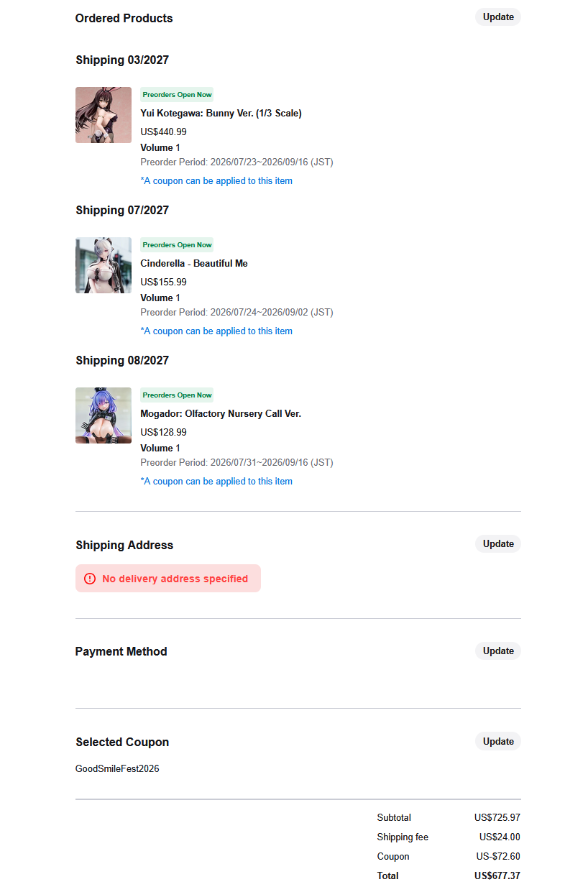Viewport: 588px width, 887px height.
Task: Click the Preorders Open Now badge for Cinderella
Action: [x=177, y=245]
